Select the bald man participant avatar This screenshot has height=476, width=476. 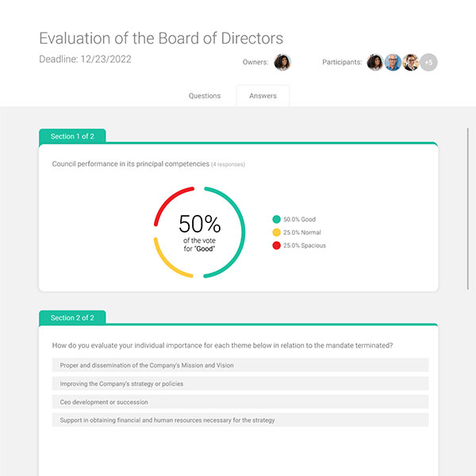coord(393,62)
